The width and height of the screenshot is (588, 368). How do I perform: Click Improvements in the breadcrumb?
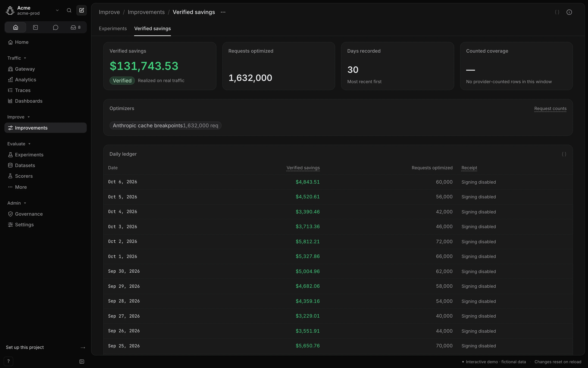click(146, 12)
